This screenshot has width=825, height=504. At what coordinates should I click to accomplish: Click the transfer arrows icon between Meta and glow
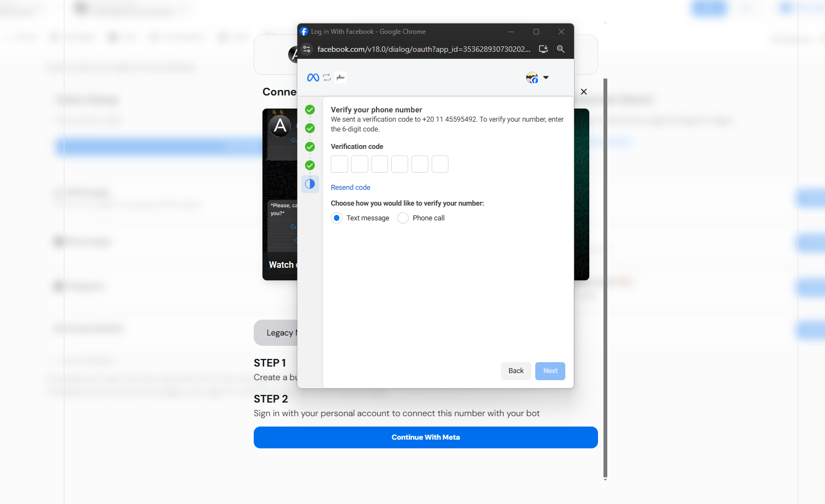tap(327, 77)
